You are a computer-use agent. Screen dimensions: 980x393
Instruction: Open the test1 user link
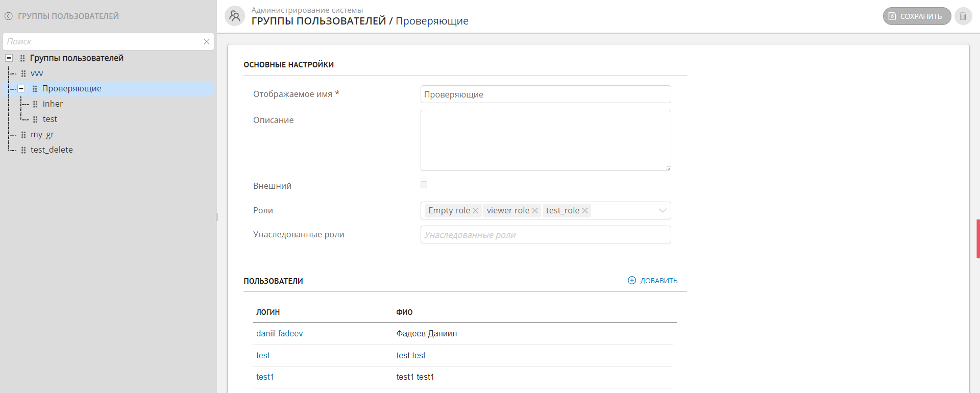[265, 377]
